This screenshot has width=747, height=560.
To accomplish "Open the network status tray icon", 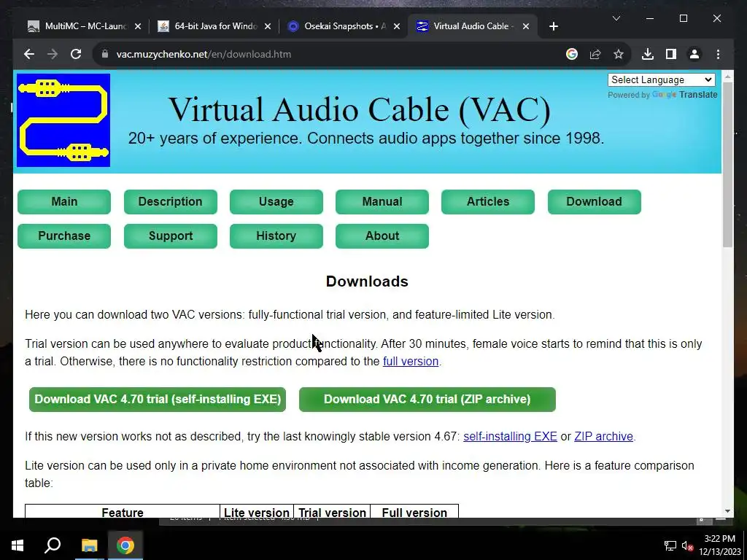I will click(x=670, y=545).
